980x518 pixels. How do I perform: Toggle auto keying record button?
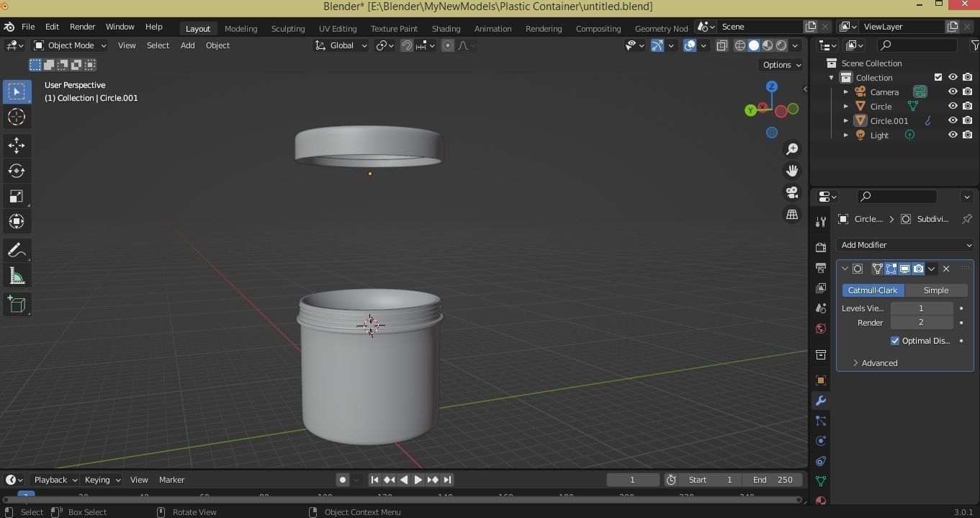point(343,480)
